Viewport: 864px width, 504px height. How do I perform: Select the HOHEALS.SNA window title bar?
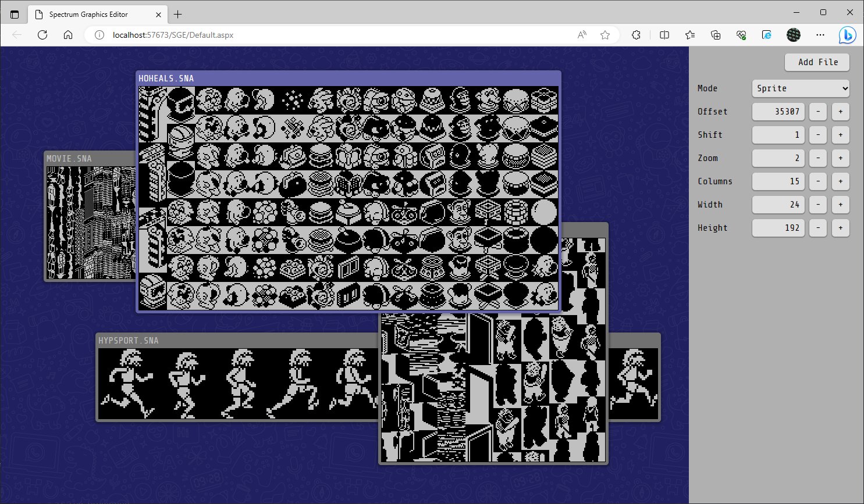point(349,78)
